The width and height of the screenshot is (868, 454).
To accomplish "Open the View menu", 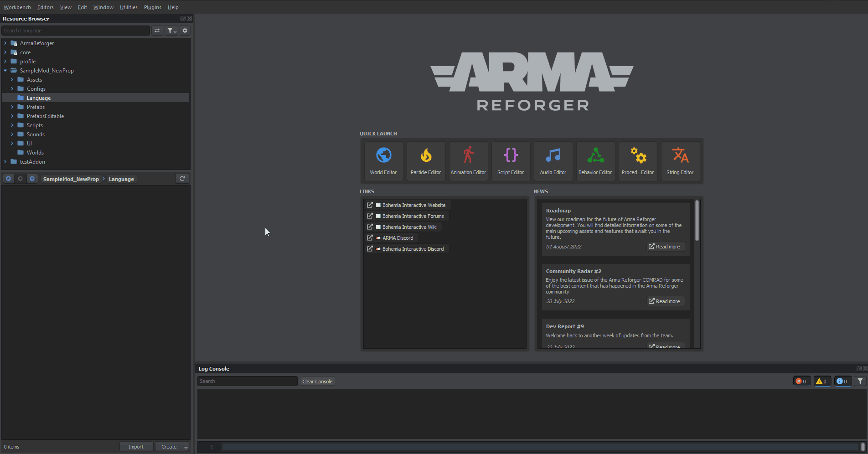I will pos(66,7).
